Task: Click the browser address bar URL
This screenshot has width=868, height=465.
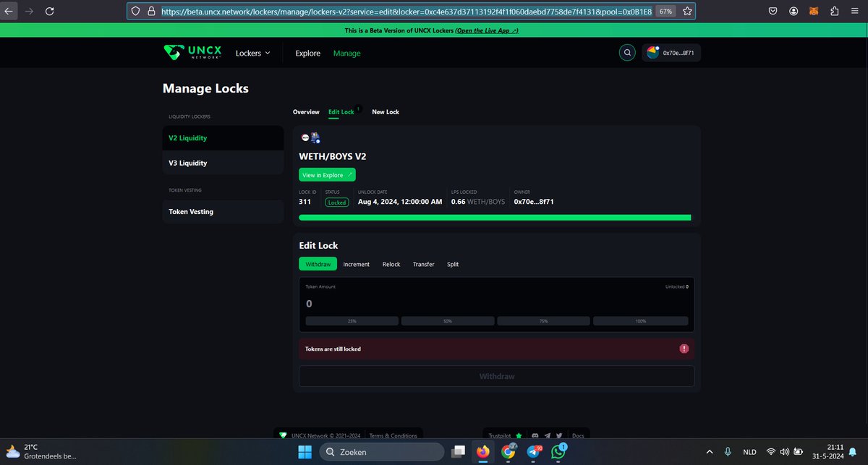Action: 406,12
